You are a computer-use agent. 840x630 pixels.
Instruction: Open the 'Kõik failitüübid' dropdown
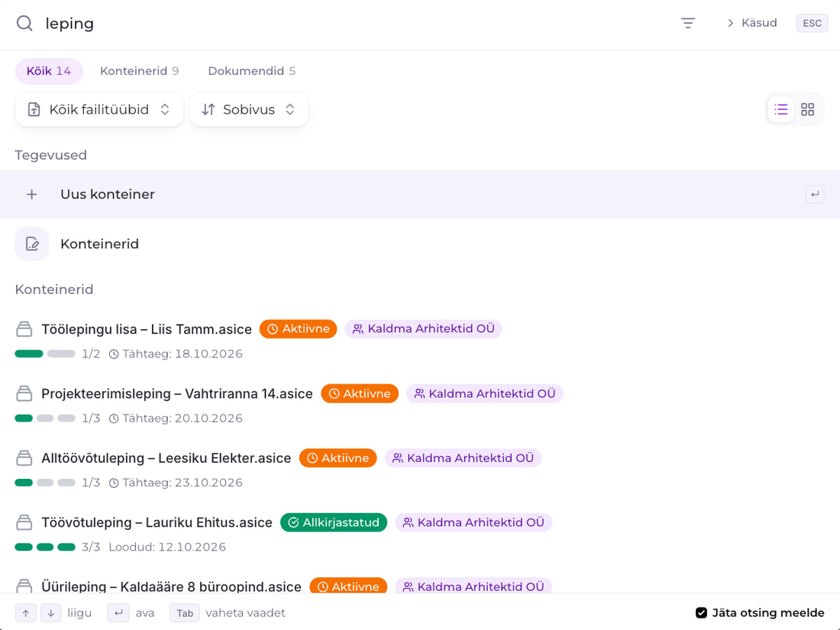99,109
